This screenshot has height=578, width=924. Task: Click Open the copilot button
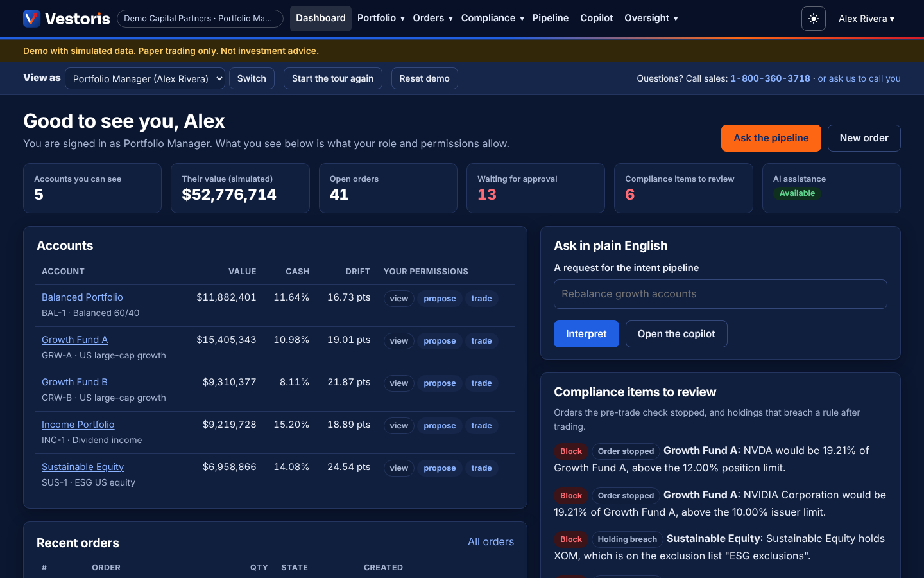[x=676, y=334]
